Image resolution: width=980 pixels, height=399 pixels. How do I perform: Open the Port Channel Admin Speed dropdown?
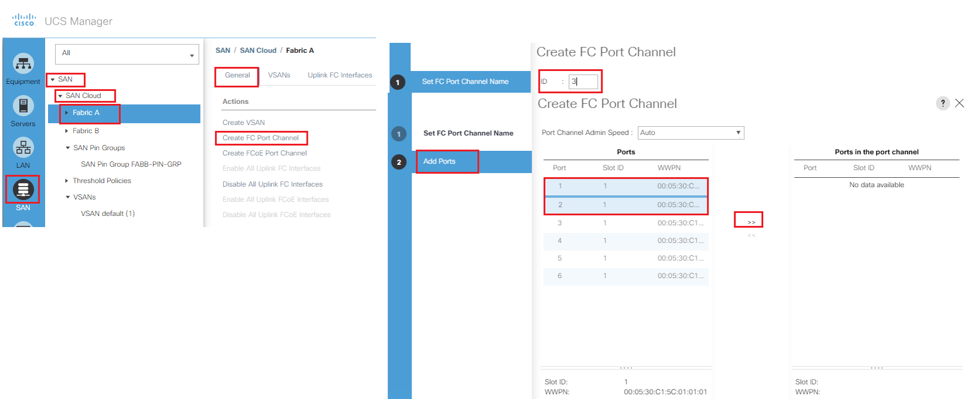click(x=691, y=133)
